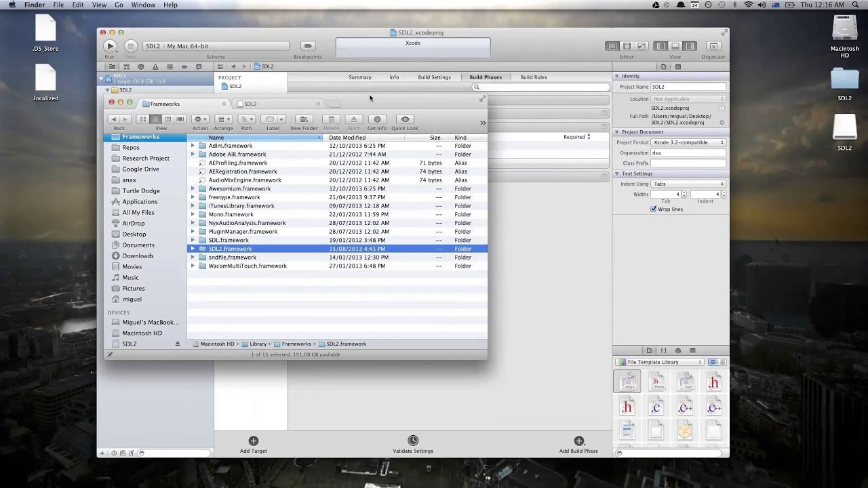
Task: Open the File Template Library dropdown
Action: tap(660, 362)
